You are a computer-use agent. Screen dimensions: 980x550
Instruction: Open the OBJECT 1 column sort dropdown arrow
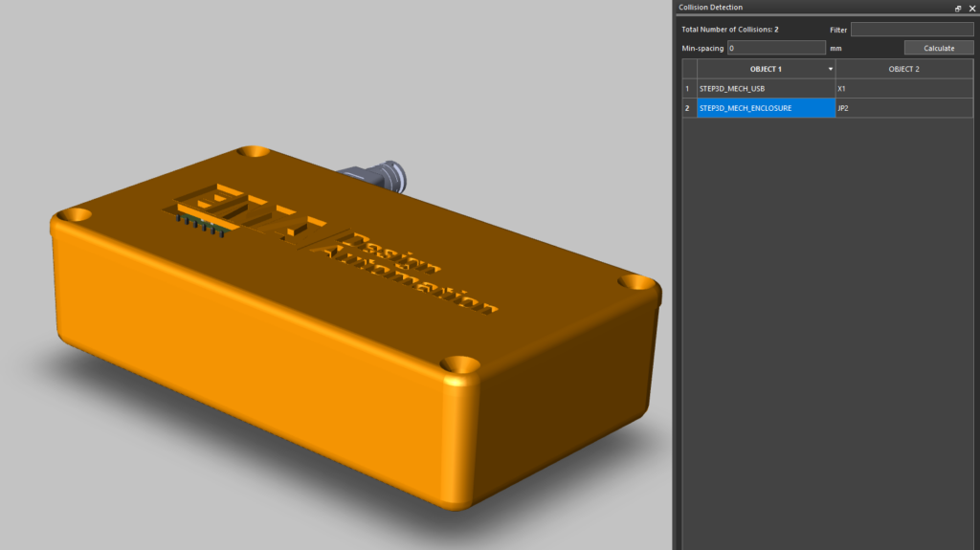point(830,69)
